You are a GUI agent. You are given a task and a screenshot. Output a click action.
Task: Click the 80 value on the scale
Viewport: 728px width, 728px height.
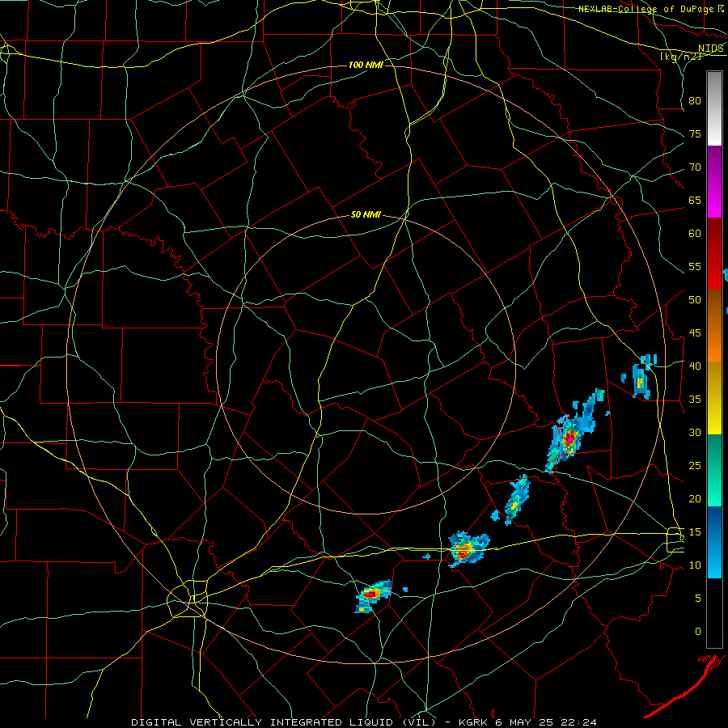(695, 101)
